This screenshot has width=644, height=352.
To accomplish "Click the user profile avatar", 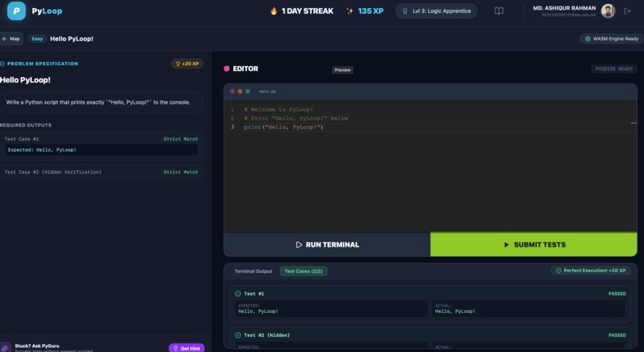I will tap(608, 11).
